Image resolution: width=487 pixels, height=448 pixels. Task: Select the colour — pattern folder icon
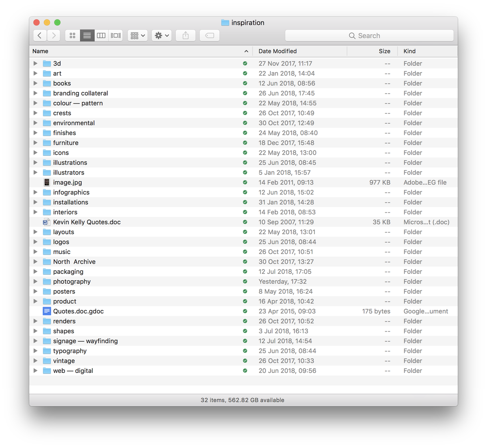click(47, 103)
